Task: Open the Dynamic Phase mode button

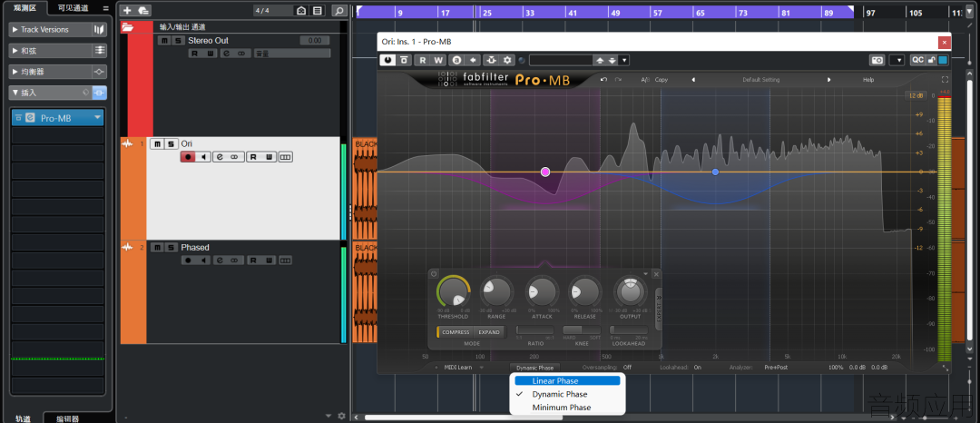Action: click(535, 368)
